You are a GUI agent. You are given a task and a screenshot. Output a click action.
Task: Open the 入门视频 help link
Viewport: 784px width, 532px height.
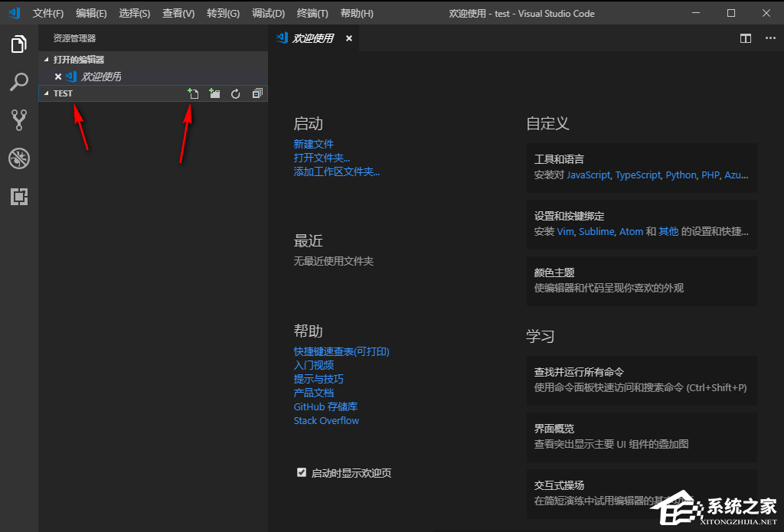point(314,365)
